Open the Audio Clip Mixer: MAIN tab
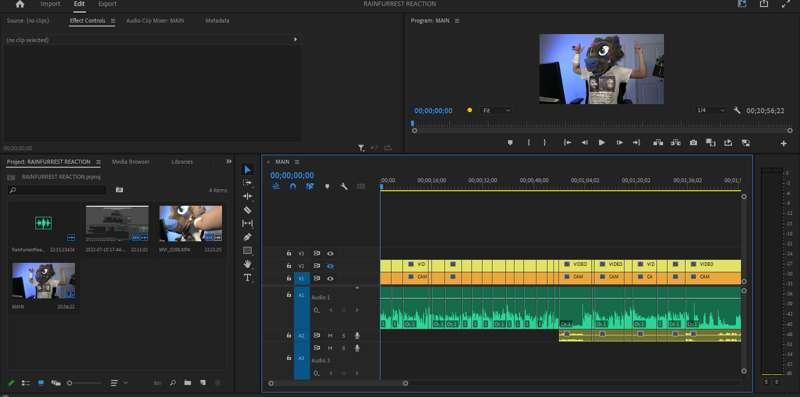The image size is (800, 397). (155, 21)
